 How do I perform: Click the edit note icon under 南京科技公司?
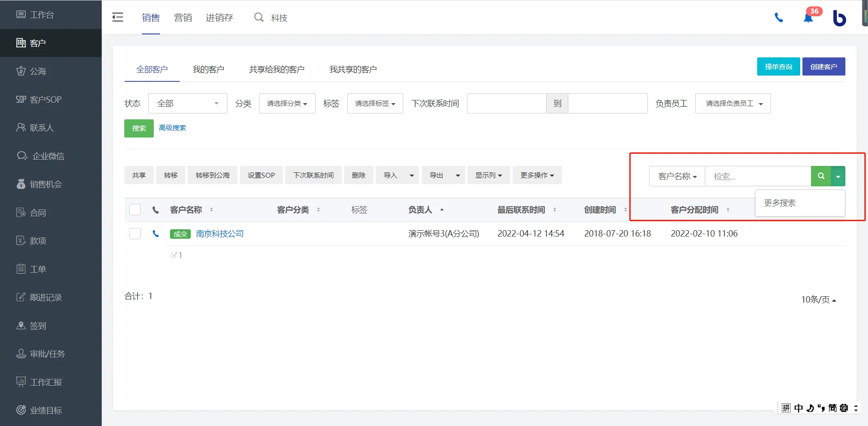click(174, 255)
